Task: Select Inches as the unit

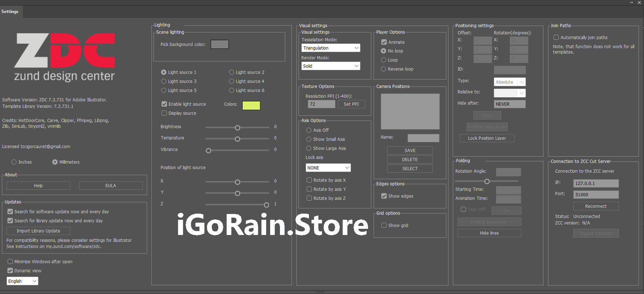Action: (14, 162)
